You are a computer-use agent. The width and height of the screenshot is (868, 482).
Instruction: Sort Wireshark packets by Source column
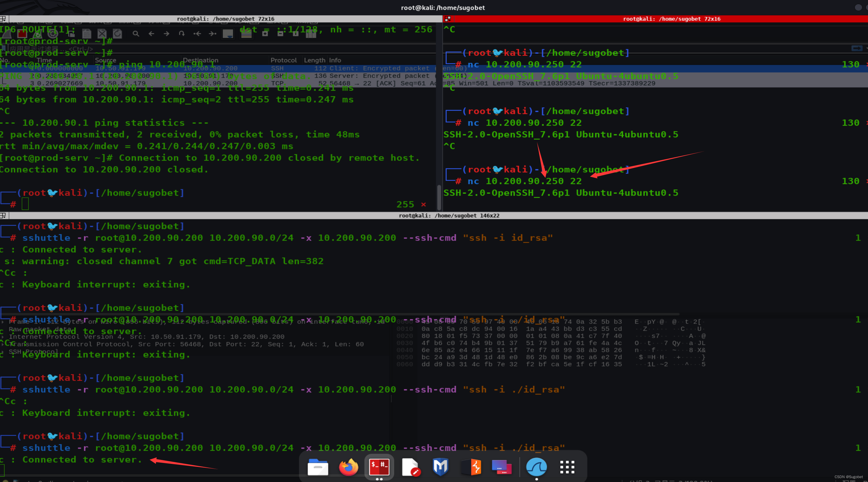tap(106, 60)
